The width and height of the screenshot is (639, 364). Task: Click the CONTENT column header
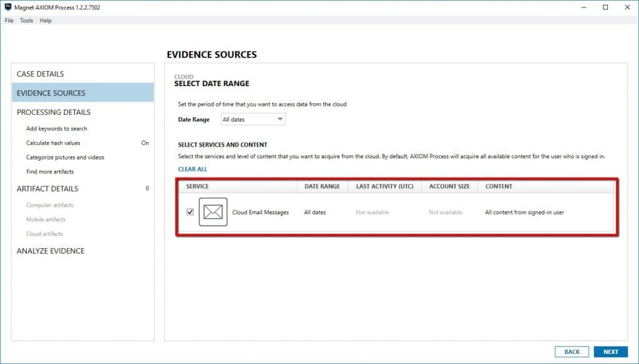[499, 186]
